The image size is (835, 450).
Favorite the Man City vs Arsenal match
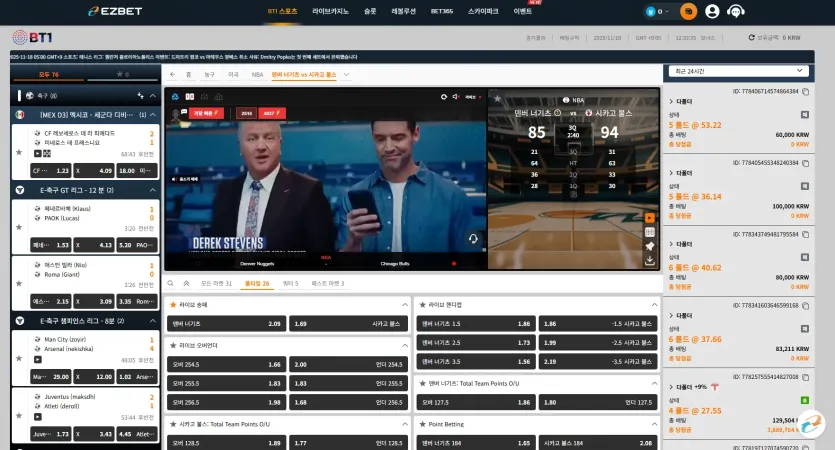[19, 358]
